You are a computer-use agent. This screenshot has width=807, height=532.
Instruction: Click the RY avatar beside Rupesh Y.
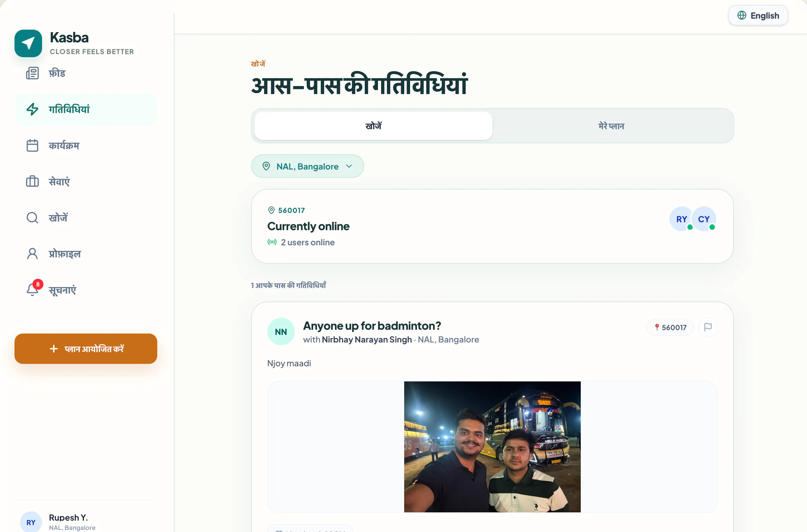click(x=31, y=522)
